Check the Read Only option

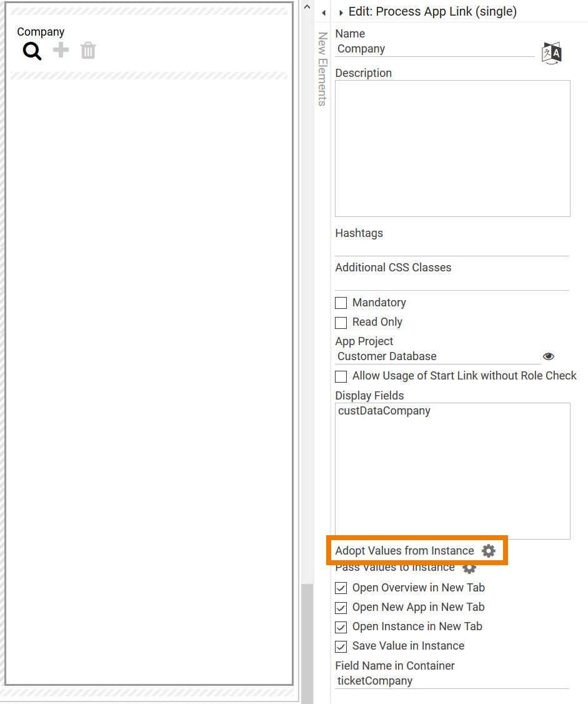341,323
